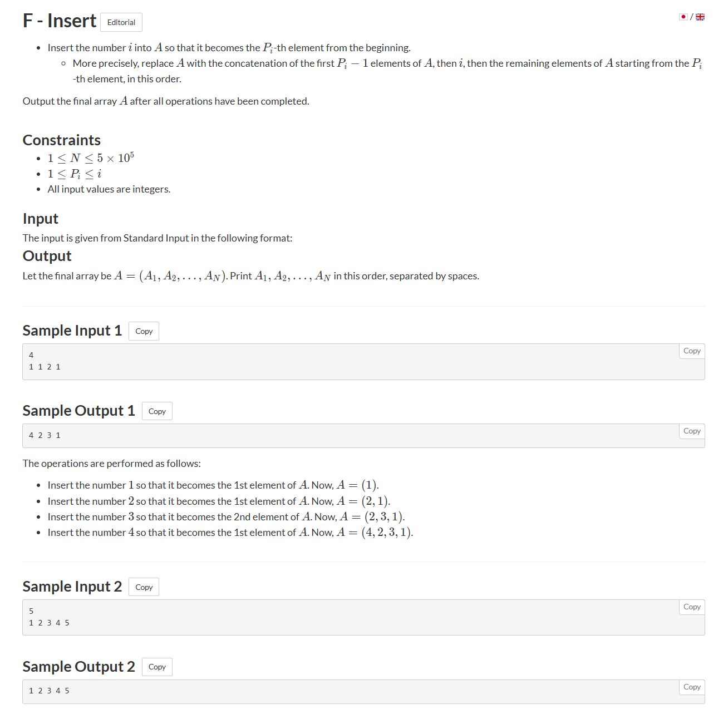Click the Sample Input 1 text "1 1 2 1"
This screenshot has width=728, height=714.
45,367
